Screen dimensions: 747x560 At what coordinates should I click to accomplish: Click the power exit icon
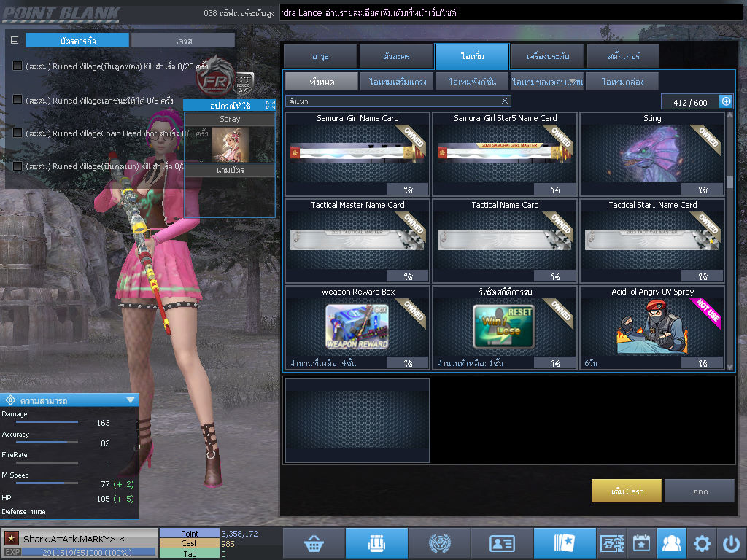pyautogui.click(x=731, y=543)
